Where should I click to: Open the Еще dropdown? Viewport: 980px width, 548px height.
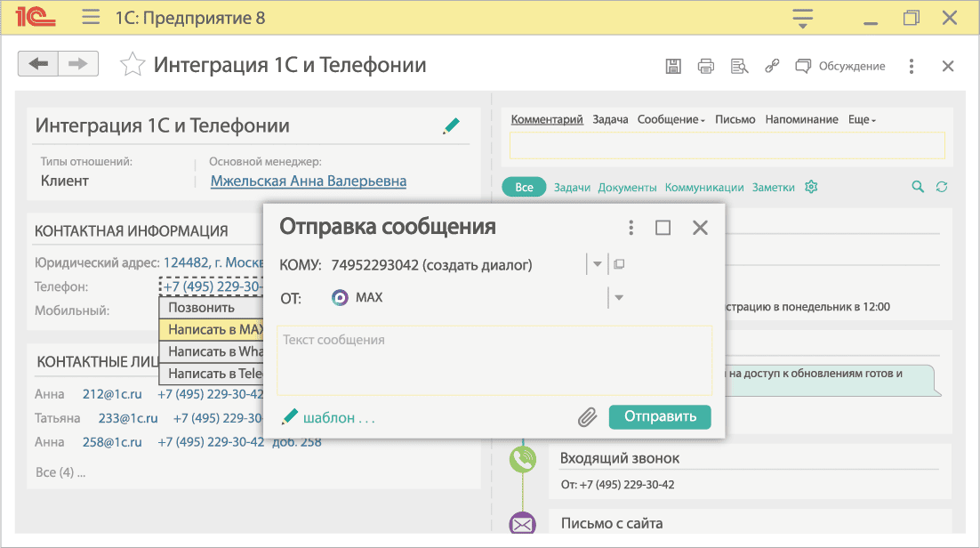[x=862, y=119]
